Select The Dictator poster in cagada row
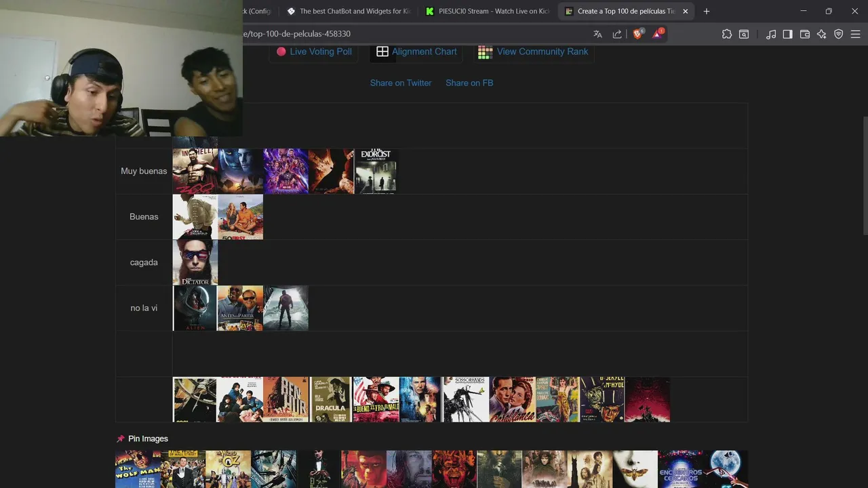The height and width of the screenshot is (488, 868). 195,262
